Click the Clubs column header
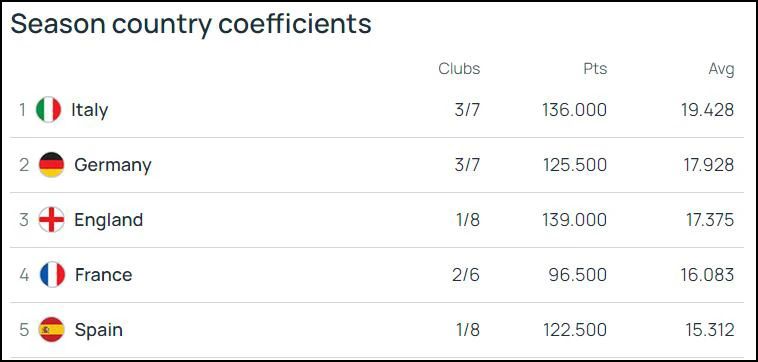758x362 pixels. pyautogui.click(x=459, y=69)
